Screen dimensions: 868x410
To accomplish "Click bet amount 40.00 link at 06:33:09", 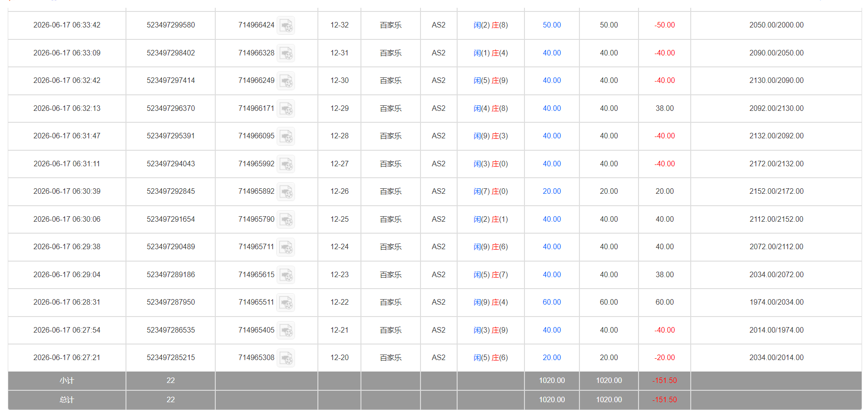I will [x=551, y=53].
